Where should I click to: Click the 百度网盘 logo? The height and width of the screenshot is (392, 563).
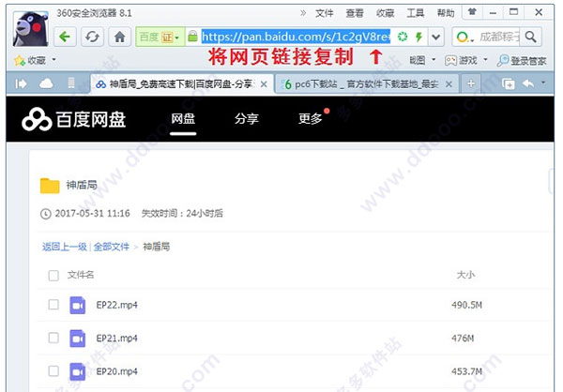[x=73, y=119]
